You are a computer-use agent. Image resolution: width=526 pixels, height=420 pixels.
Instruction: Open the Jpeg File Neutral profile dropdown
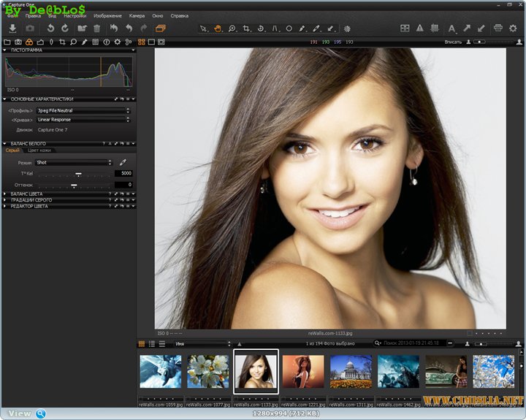pyautogui.click(x=83, y=110)
